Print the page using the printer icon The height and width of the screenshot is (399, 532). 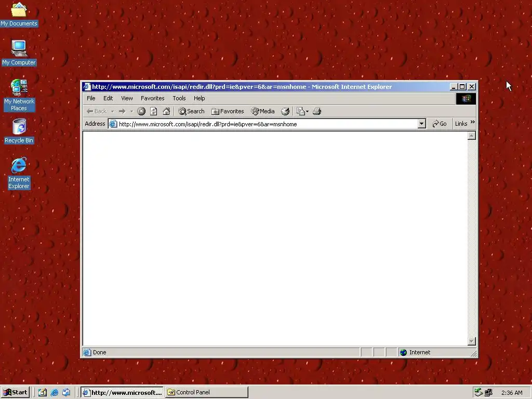317,111
